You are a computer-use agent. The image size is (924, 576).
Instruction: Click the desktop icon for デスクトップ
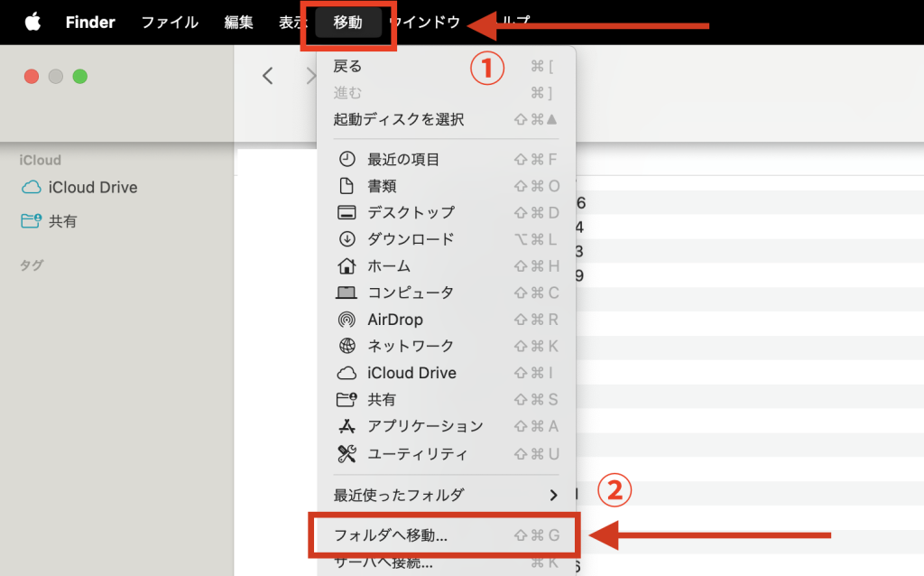coord(346,213)
